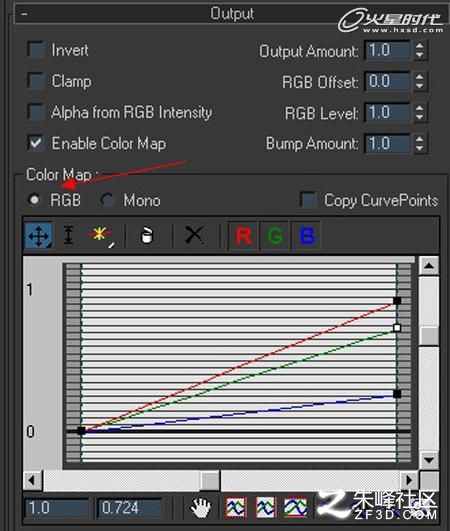
Task: Click the Reset Curves bucket icon
Action: point(147,235)
